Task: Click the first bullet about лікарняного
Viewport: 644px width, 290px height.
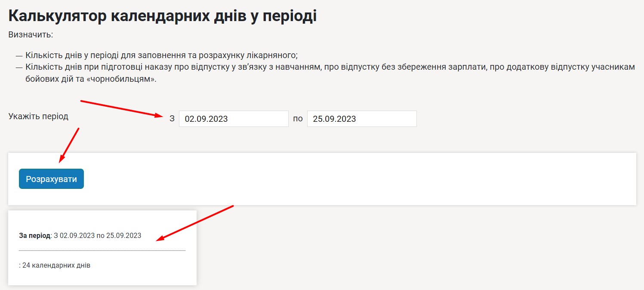Action: tap(161, 56)
